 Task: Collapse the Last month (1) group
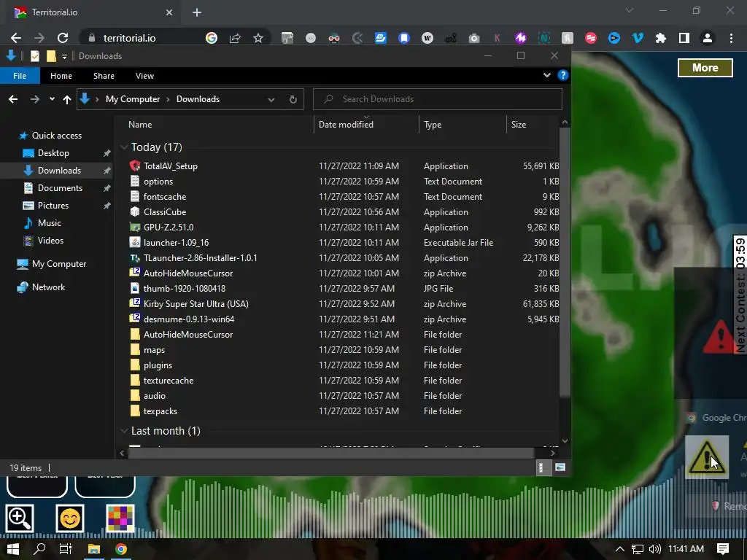[x=124, y=431]
